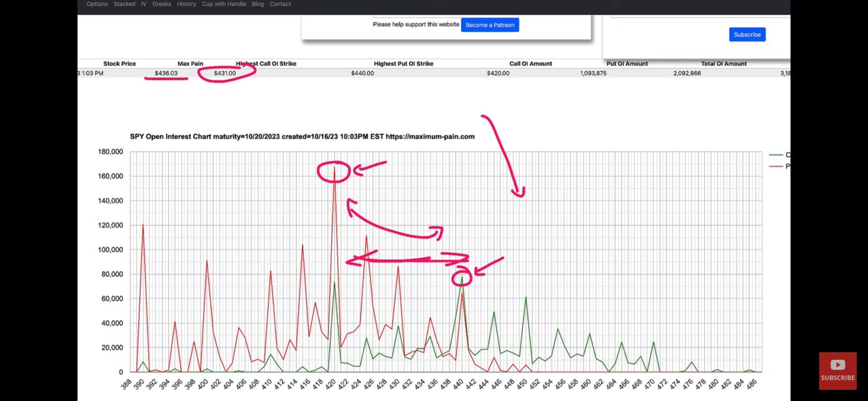Open Cup with Handle page
868x401 pixels.
(x=224, y=4)
